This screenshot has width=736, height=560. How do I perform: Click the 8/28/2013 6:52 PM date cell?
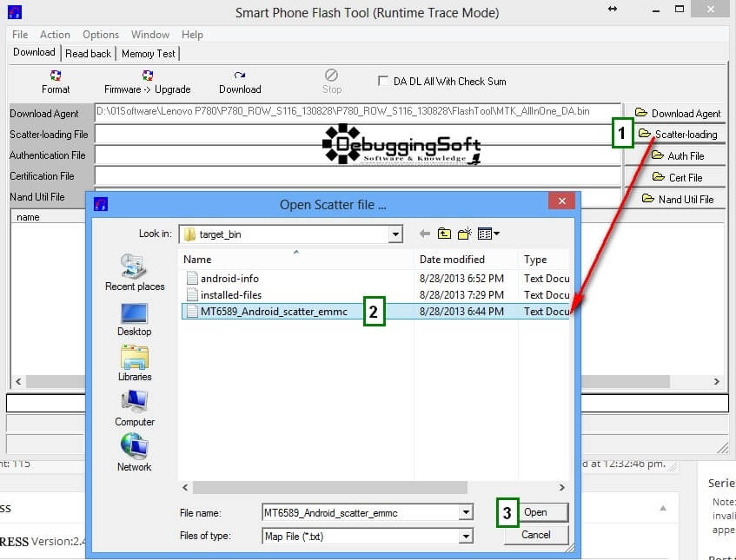461,279
